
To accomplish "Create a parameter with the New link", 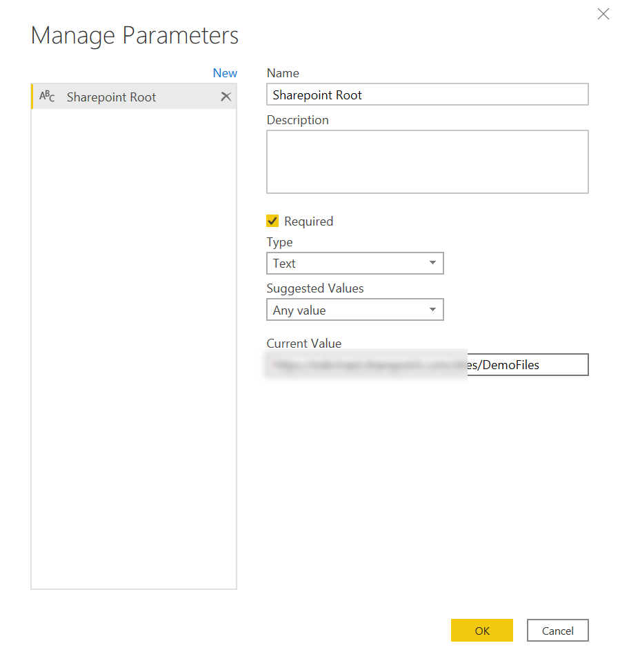I will point(225,73).
